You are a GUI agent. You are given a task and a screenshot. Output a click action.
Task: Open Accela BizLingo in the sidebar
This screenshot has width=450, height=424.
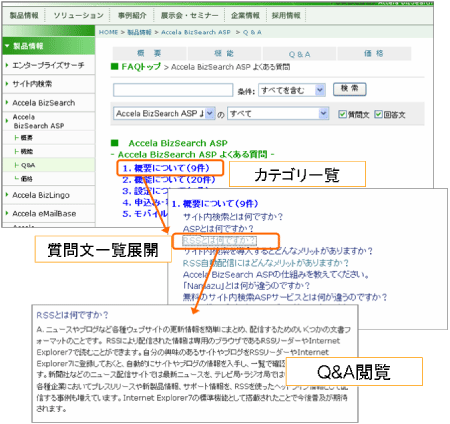point(41,195)
